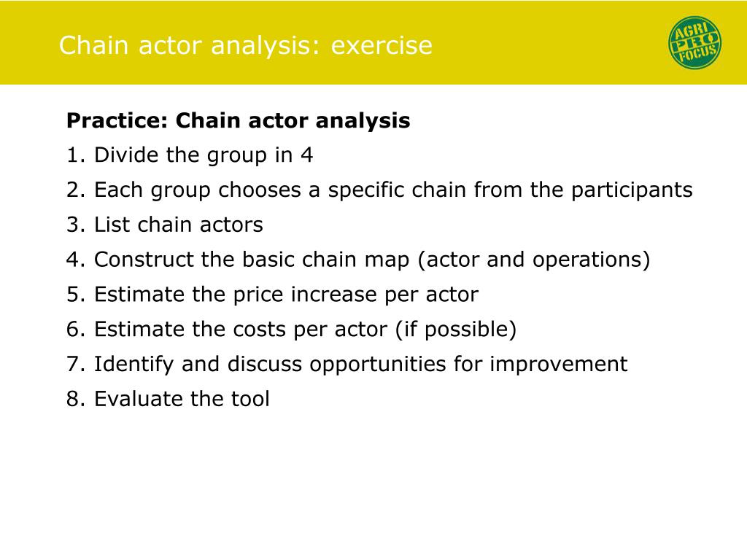The height and width of the screenshot is (560, 747).
Task: Click the '(actor and operations)' parenthetical text
Action: pos(533,260)
